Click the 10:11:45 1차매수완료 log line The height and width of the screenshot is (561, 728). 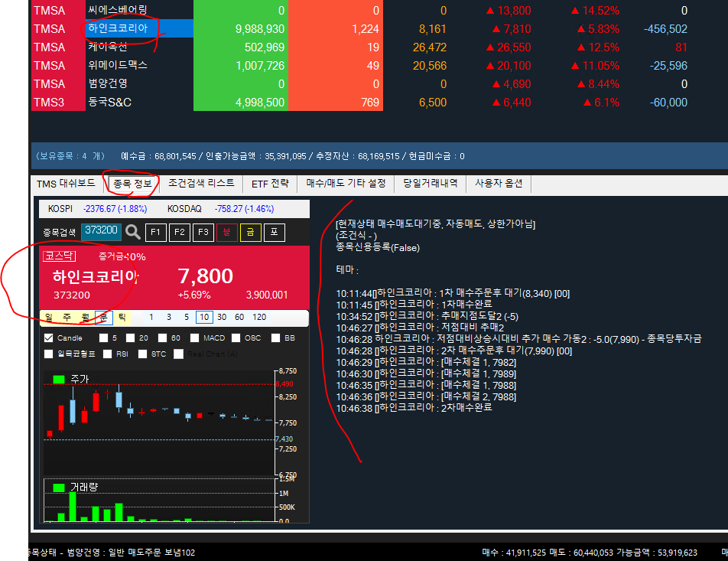pyautogui.click(x=414, y=305)
